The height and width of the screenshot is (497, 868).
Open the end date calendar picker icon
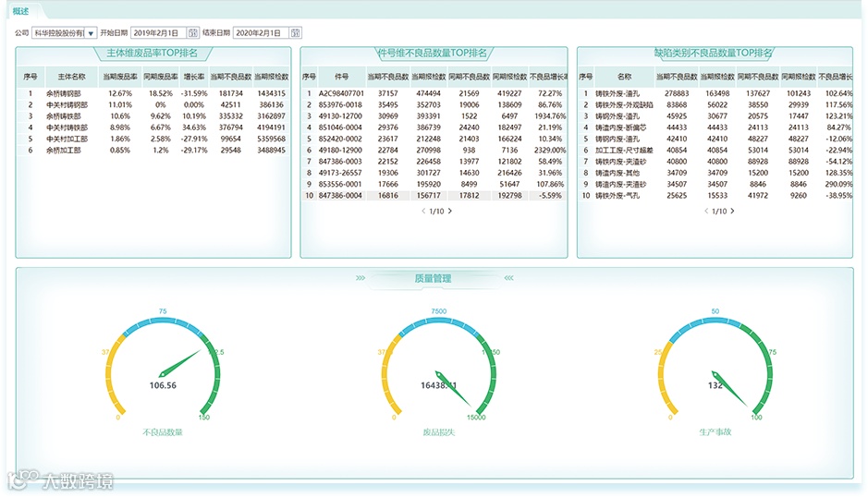[296, 33]
